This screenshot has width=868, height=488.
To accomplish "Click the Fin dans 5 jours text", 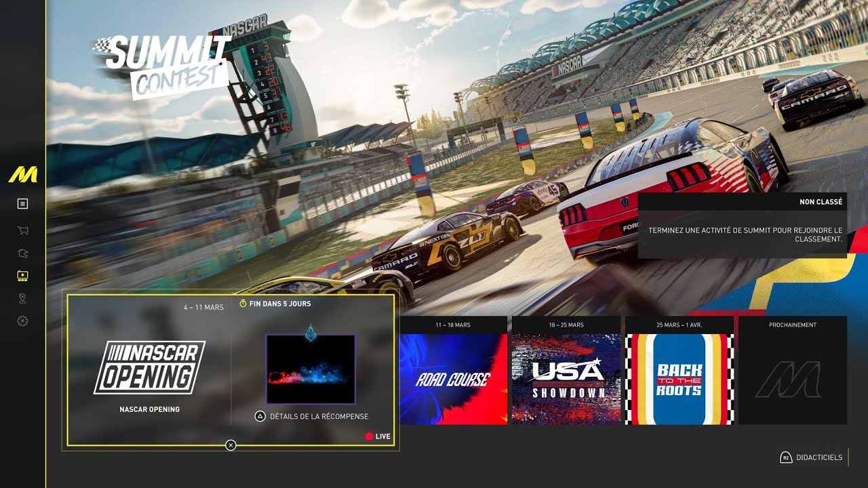I will click(x=280, y=304).
